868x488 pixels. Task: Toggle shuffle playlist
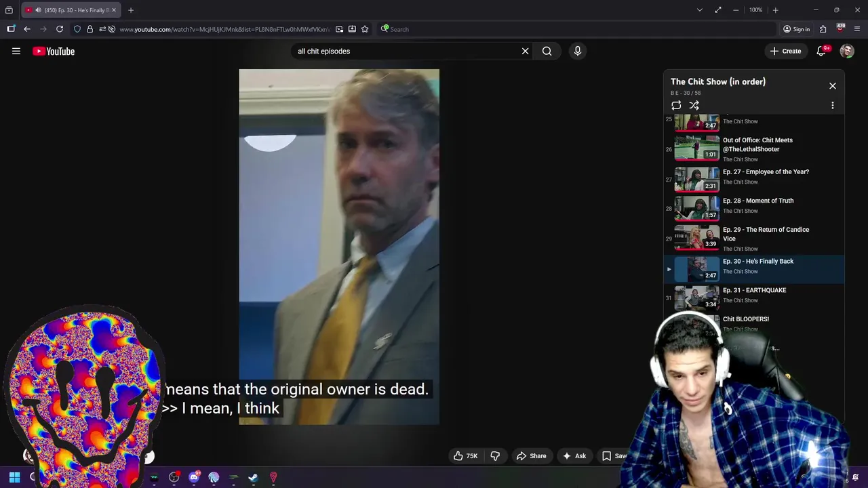click(x=694, y=105)
